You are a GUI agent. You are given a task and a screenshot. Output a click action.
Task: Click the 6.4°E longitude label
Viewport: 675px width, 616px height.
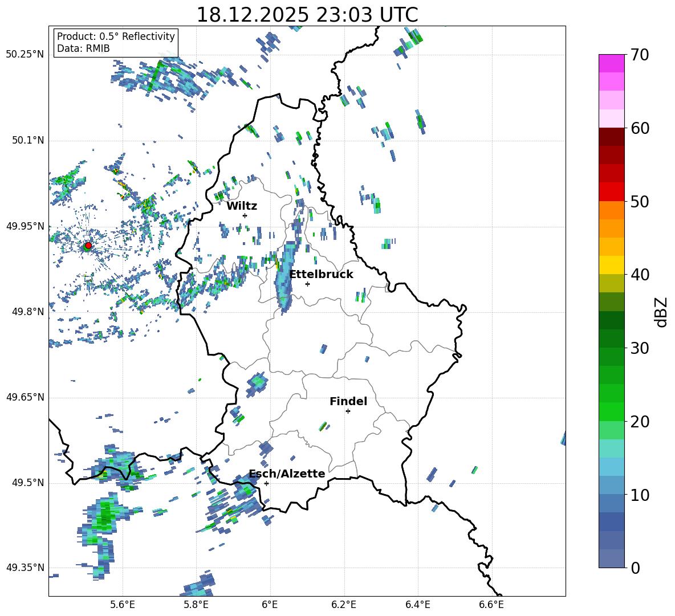(x=417, y=605)
